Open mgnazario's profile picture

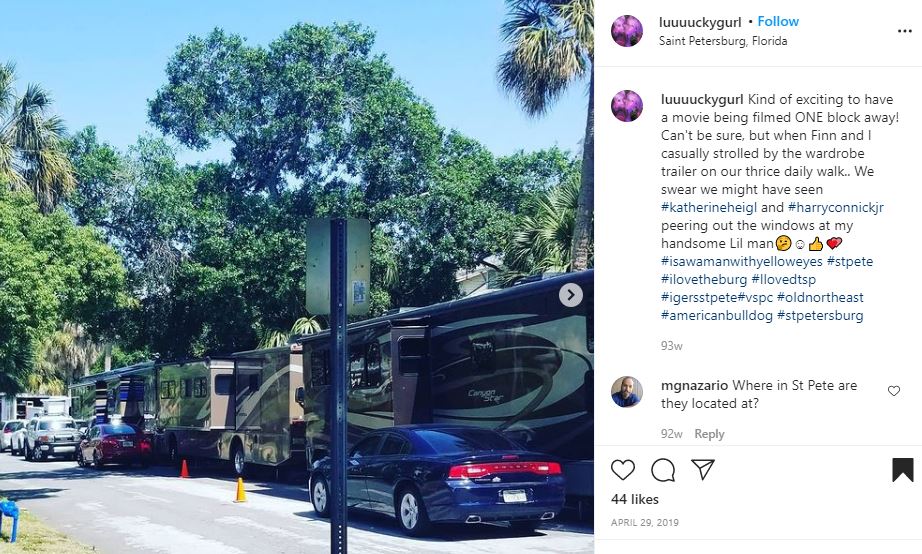click(x=627, y=392)
